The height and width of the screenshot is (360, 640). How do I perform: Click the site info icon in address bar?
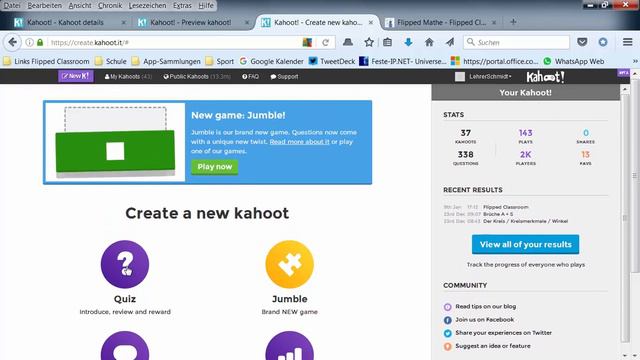[x=29, y=42]
